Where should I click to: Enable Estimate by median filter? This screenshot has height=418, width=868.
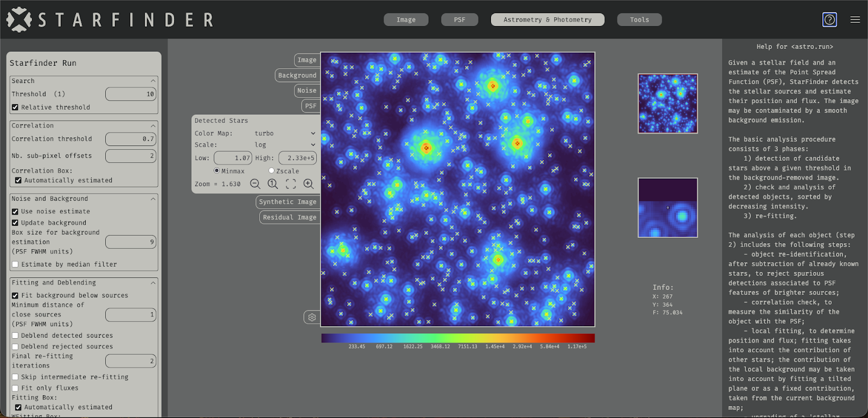click(x=15, y=264)
